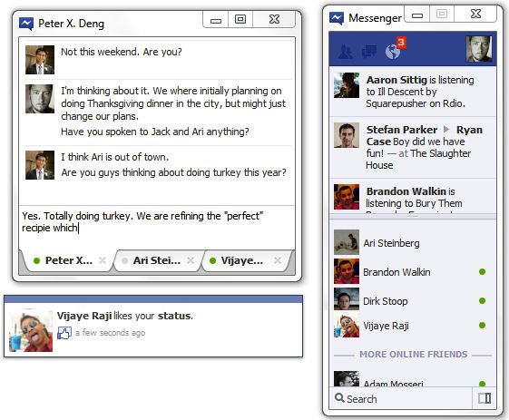The image size is (509, 420).
Task: Click your profile picture in Messenger header
Action: tap(478, 49)
